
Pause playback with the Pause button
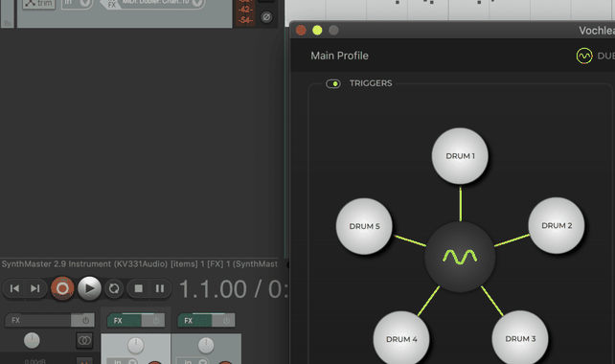pyautogui.click(x=160, y=288)
